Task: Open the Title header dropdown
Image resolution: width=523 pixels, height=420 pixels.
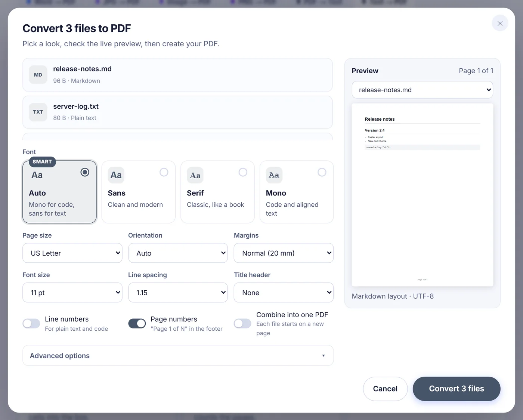Action: [284, 293]
